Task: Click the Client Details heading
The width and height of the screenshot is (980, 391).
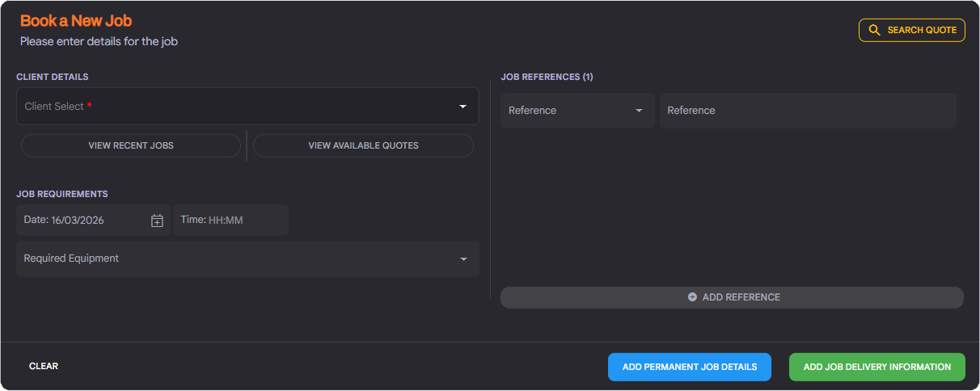Action: [53, 77]
